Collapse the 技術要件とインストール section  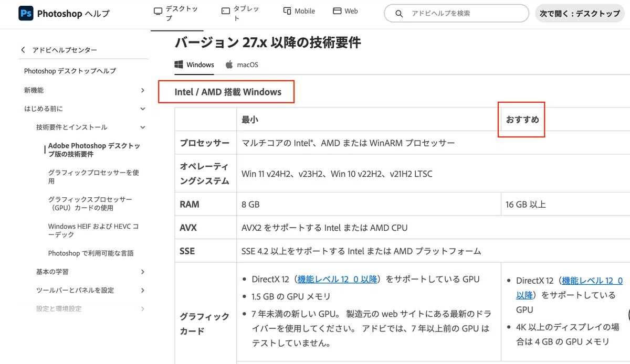click(143, 127)
